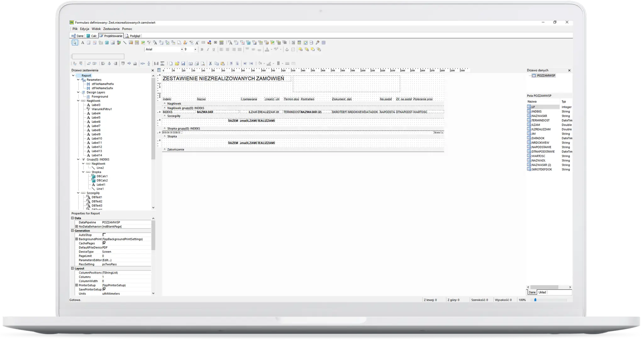Toggle the SavePrinterSetup checkbox
Image resolution: width=644 pixels, height=350 pixels.
104,289
